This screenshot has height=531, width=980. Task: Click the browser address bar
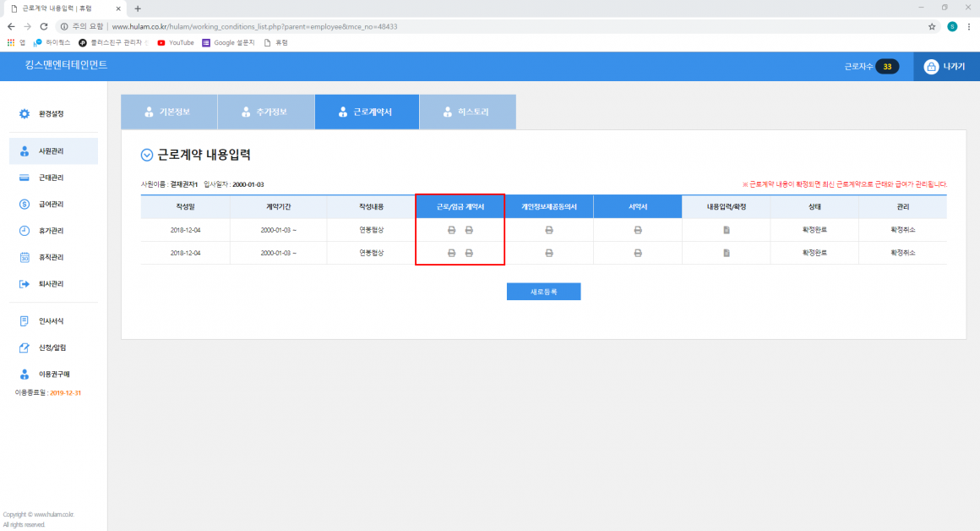(x=507, y=26)
